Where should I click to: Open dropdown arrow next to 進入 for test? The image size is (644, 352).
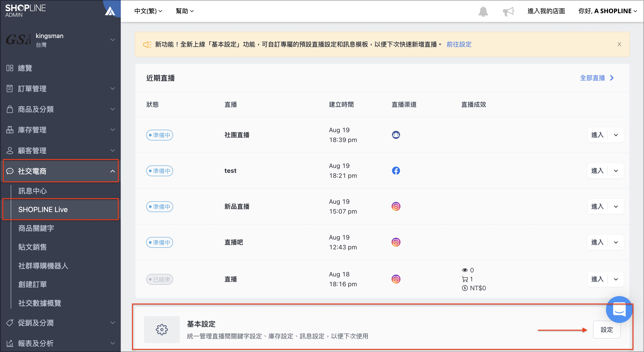pos(616,171)
